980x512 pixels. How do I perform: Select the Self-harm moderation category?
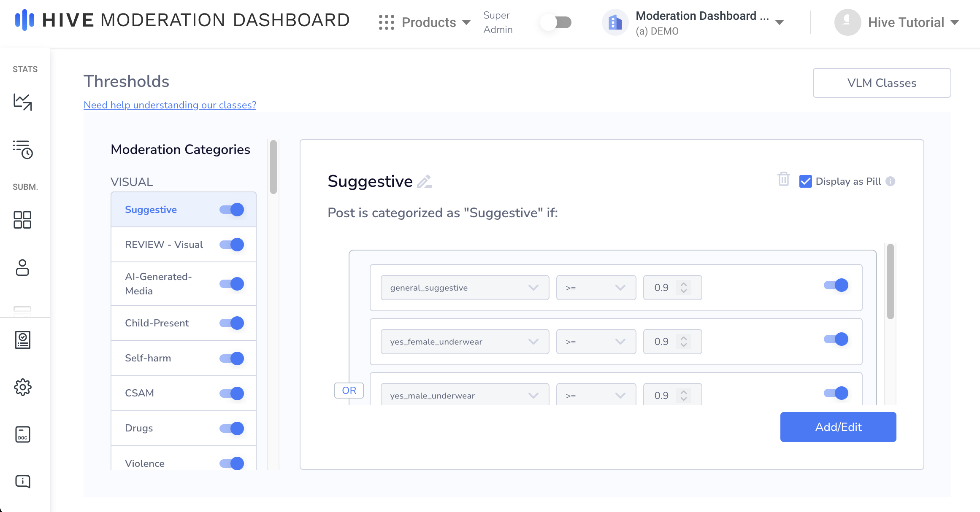tap(148, 358)
